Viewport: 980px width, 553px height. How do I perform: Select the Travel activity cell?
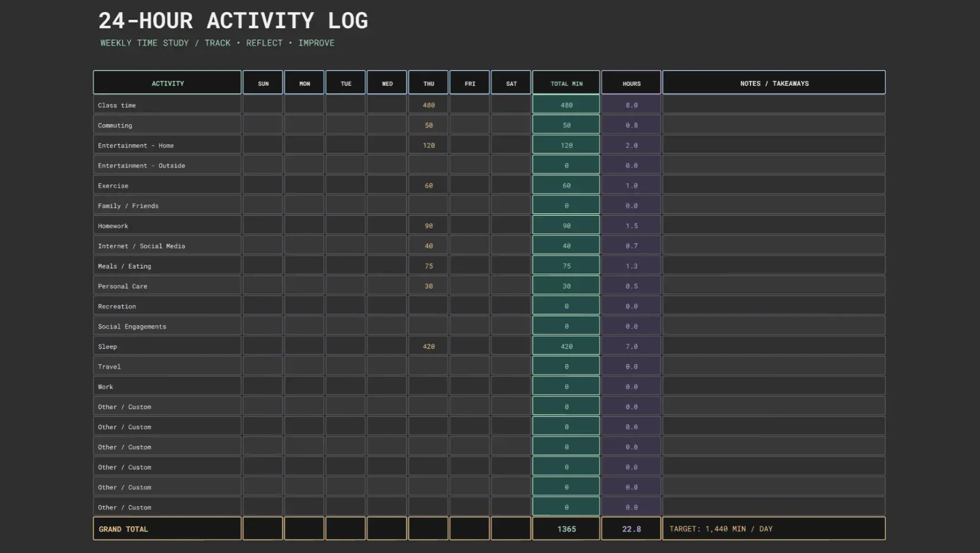tap(167, 366)
